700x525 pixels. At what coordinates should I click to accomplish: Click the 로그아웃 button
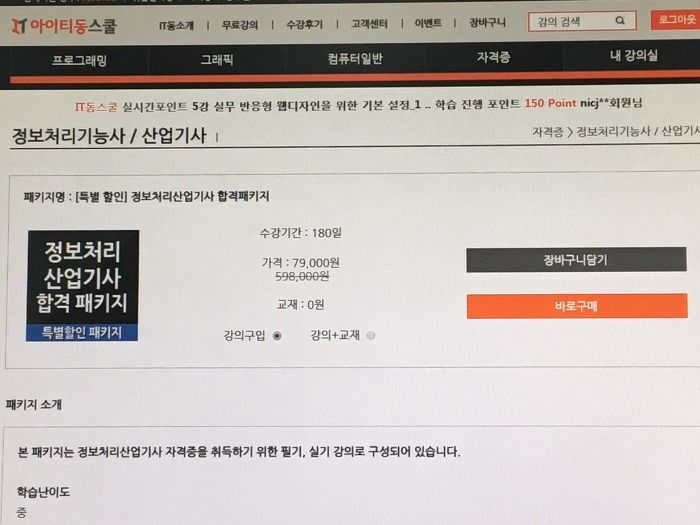(676, 20)
